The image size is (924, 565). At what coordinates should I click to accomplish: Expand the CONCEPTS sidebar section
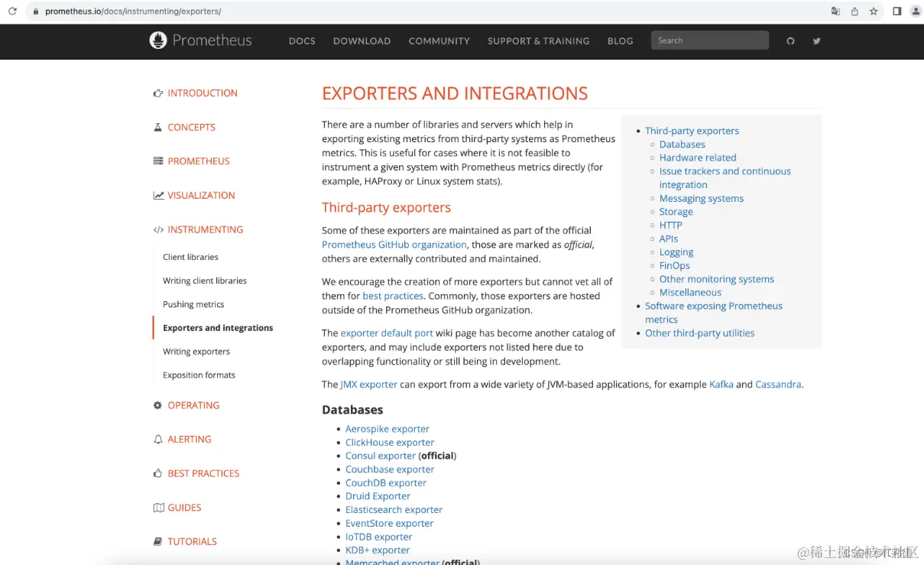(x=191, y=127)
